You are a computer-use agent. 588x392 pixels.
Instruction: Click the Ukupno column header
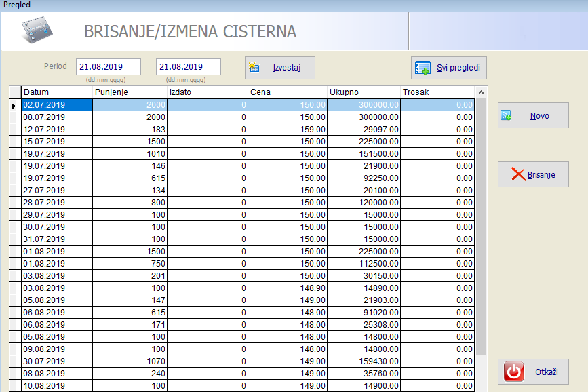pyautogui.click(x=364, y=92)
